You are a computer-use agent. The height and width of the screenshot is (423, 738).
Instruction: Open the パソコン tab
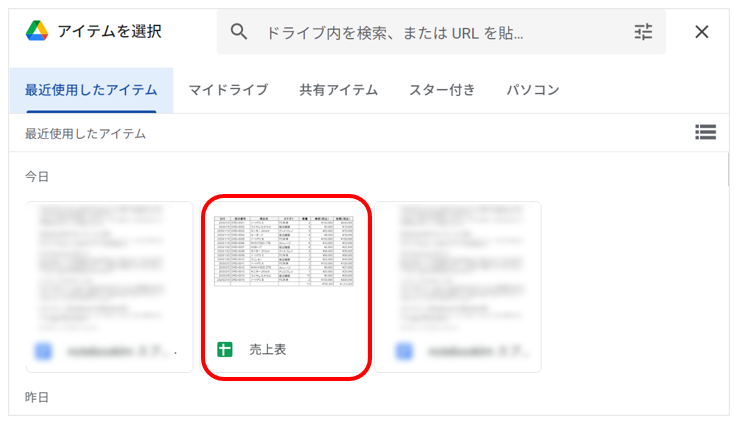click(x=532, y=90)
